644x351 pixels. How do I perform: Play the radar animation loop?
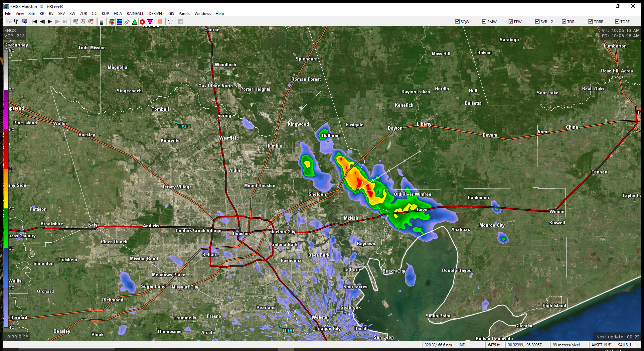coord(50,22)
